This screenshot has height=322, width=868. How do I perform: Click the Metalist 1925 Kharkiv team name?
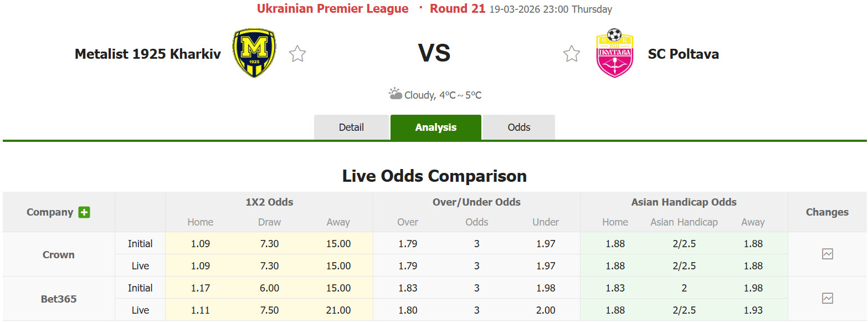point(147,53)
